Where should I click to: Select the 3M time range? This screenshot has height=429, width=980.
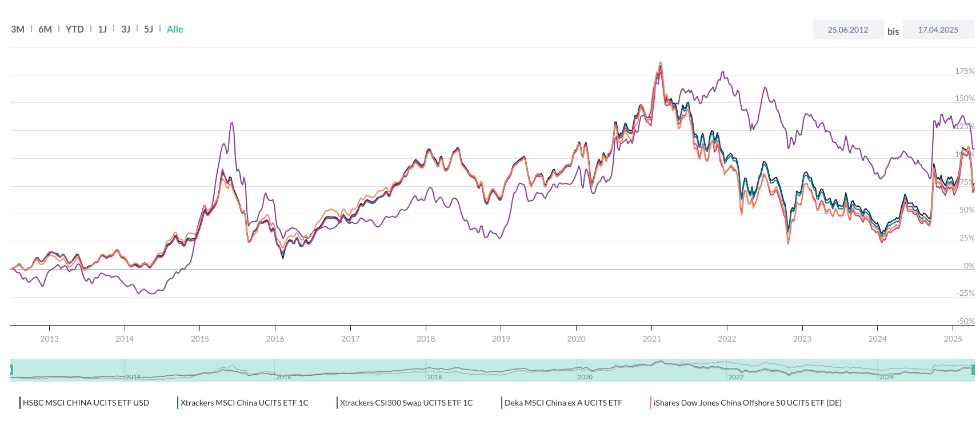[18, 29]
